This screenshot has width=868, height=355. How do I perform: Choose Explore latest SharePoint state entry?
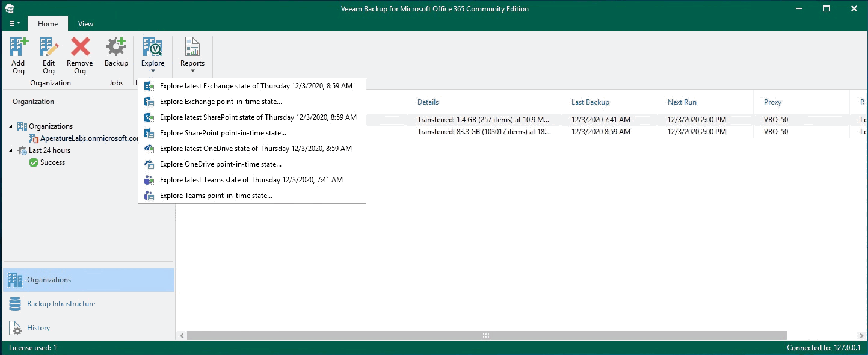252,117
